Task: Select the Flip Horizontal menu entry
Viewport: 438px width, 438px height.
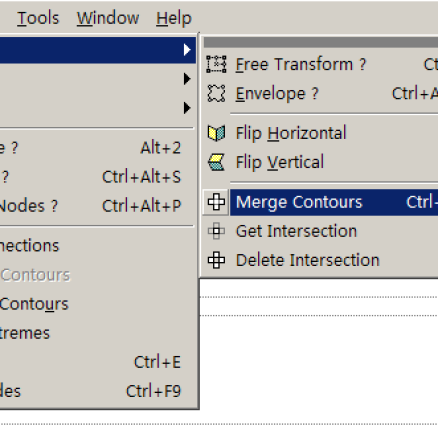Action: point(320,133)
